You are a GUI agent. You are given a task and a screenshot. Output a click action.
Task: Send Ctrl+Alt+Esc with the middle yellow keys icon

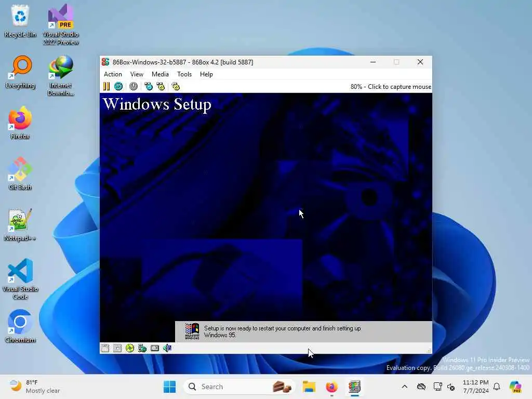[161, 87]
